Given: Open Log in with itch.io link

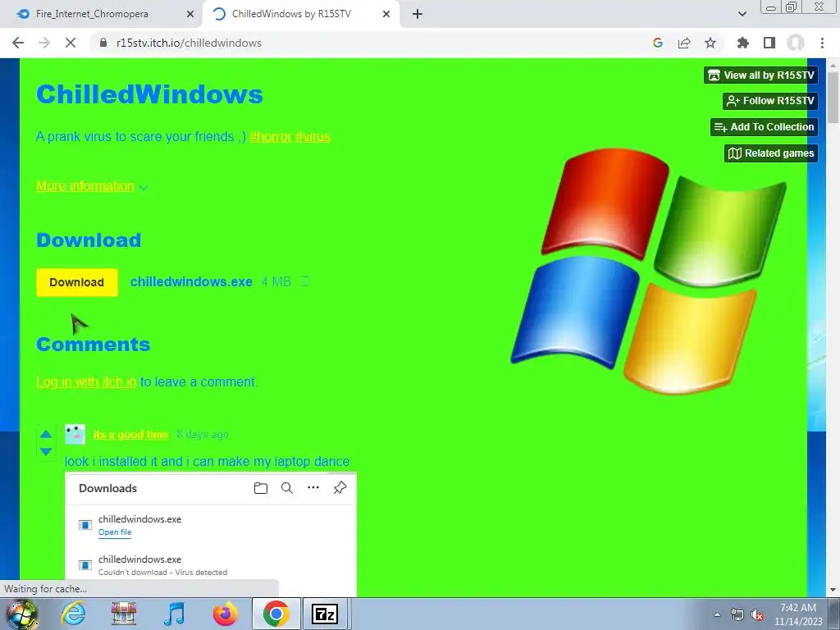Looking at the screenshot, I should click(x=86, y=382).
